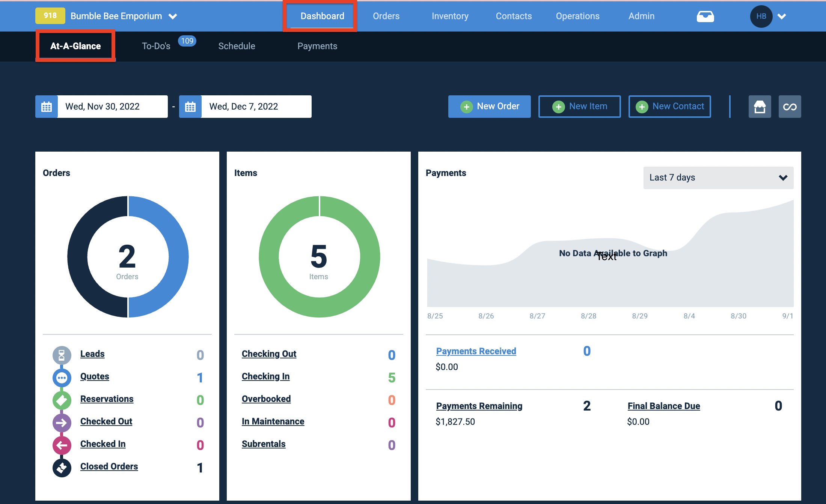826x504 pixels.
Task: Open the start date calendar icon
Action: tap(47, 107)
